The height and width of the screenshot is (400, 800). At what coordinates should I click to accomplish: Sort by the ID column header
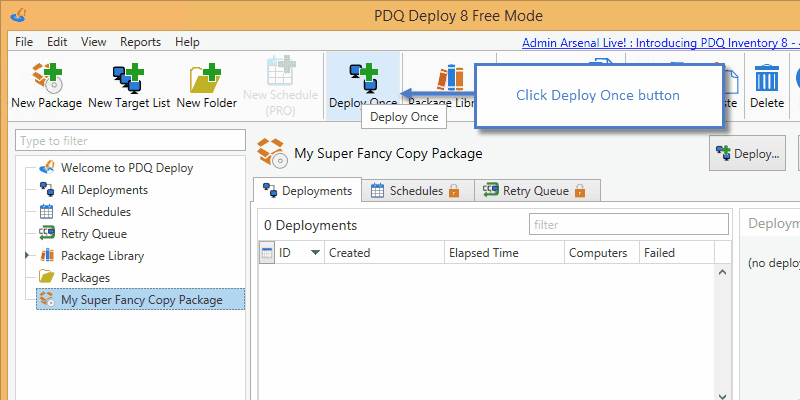point(299,253)
